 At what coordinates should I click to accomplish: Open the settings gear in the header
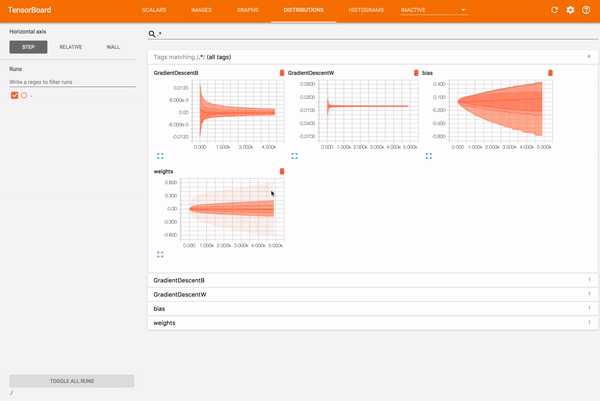click(x=570, y=10)
